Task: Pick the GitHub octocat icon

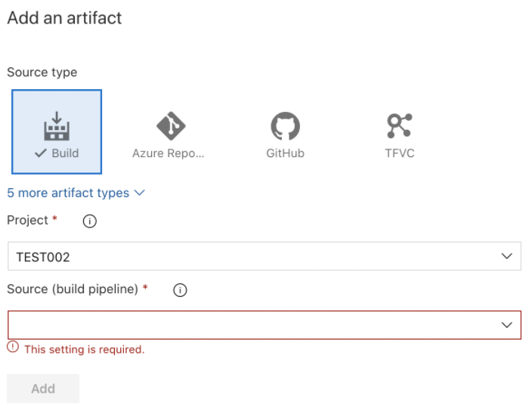Action: click(x=285, y=126)
